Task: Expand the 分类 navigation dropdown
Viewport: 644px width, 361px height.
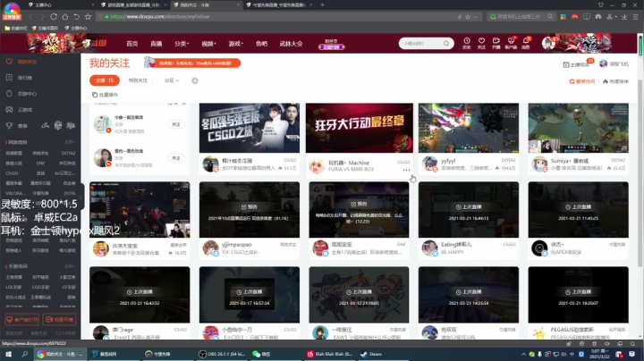Action: [181, 44]
